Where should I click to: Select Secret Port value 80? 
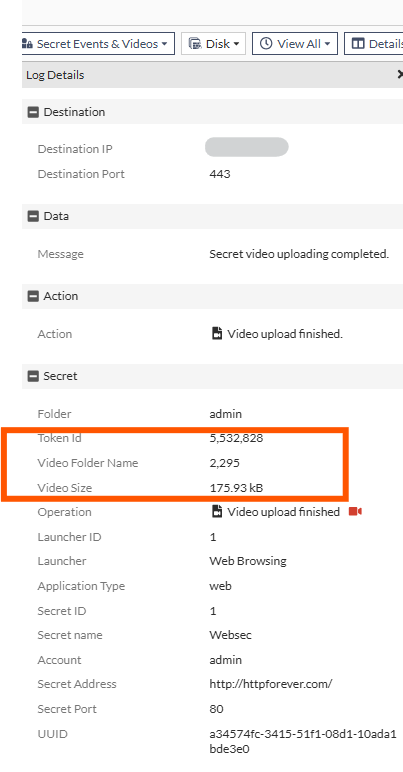216,709
